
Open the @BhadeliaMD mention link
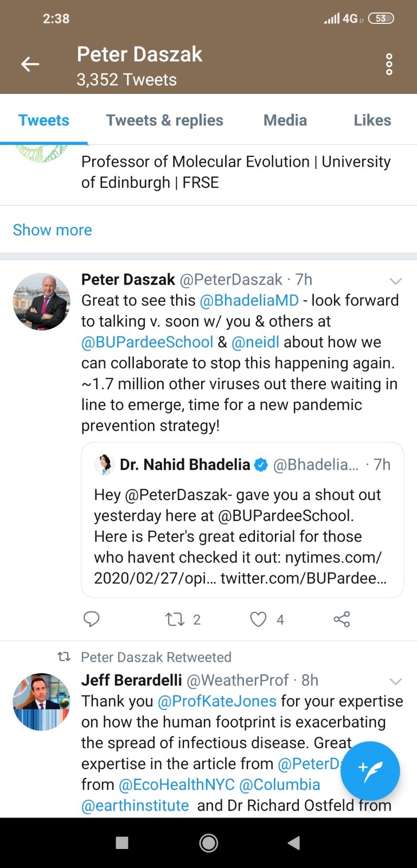coord(249,301)
